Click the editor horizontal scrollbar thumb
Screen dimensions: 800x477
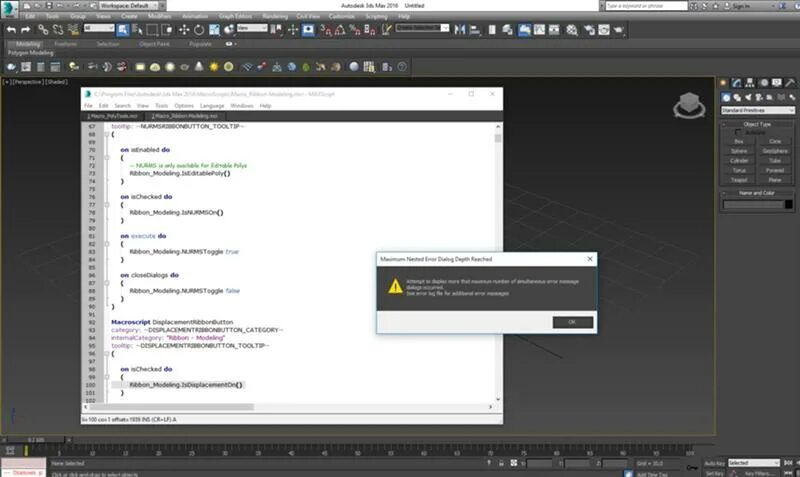(171, 407)
